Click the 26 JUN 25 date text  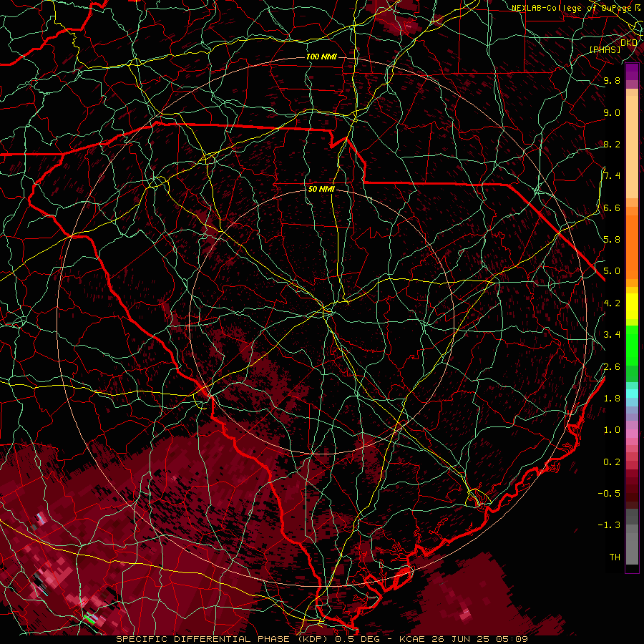[459, 639]
